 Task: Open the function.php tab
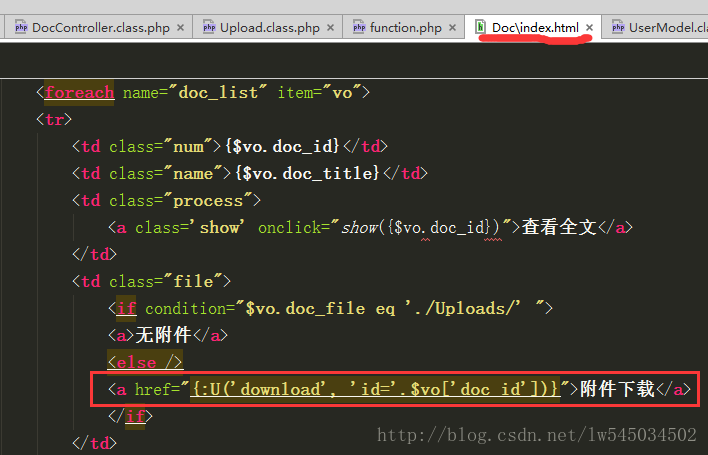(404, 28)
